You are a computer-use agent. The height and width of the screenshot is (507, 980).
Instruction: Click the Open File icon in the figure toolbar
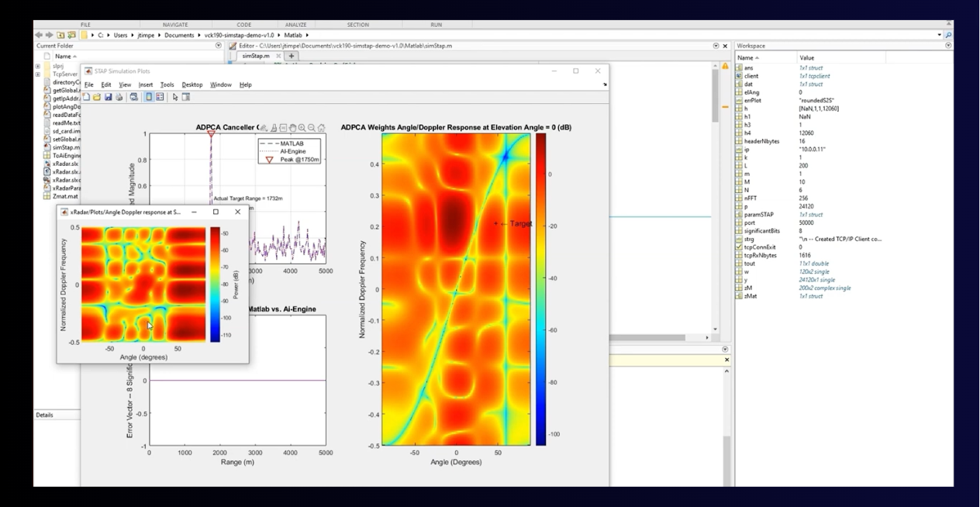pyautogui.click(x=97, y=96)
